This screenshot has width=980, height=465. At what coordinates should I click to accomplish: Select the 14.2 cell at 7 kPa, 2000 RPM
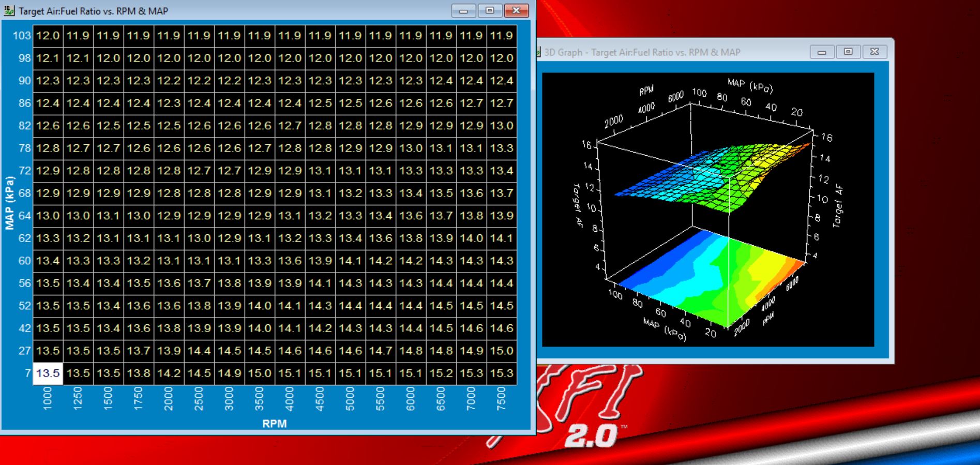[169, 373]
